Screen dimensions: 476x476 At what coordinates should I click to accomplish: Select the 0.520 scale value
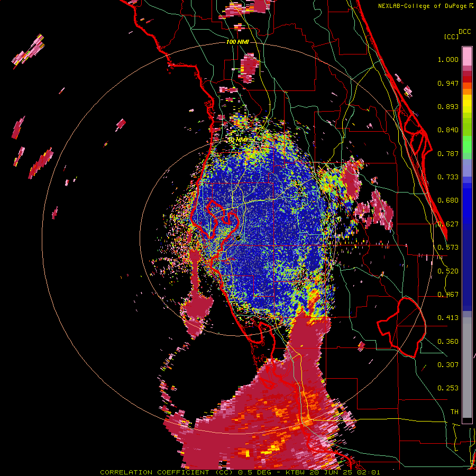(448, 271)
